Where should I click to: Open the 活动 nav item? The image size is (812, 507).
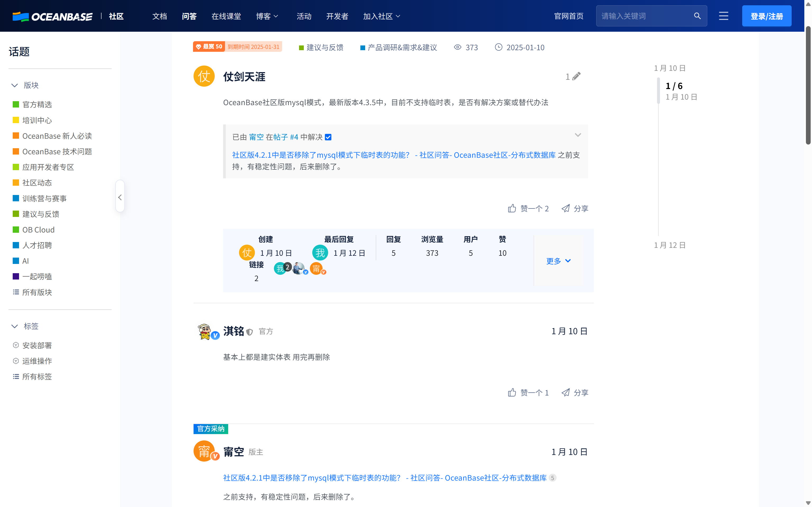point(304,16)
